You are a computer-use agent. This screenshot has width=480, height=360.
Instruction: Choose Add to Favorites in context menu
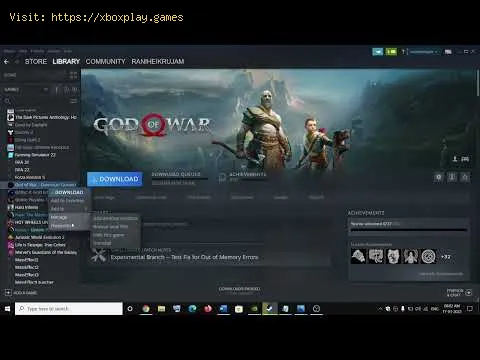point(69,201)
